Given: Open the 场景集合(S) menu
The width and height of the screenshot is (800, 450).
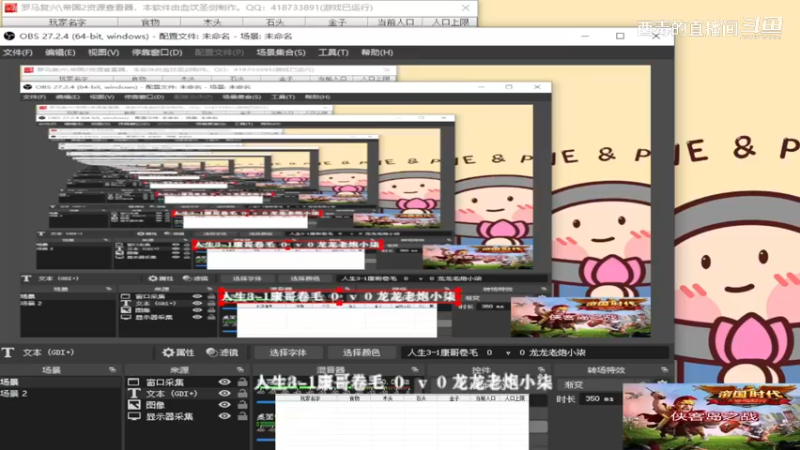Looking at the screenshot, I should click(x=281, y=53).
